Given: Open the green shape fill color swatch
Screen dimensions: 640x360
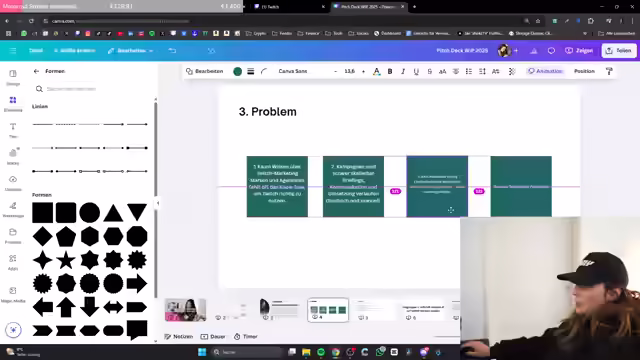Looking at the screenshot, I should click(237, 71).
